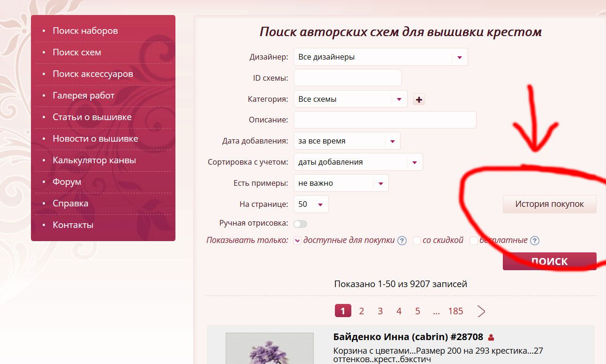Focus the 'ID схемы' input field
The image size is (606, 364).
(348, 78)
